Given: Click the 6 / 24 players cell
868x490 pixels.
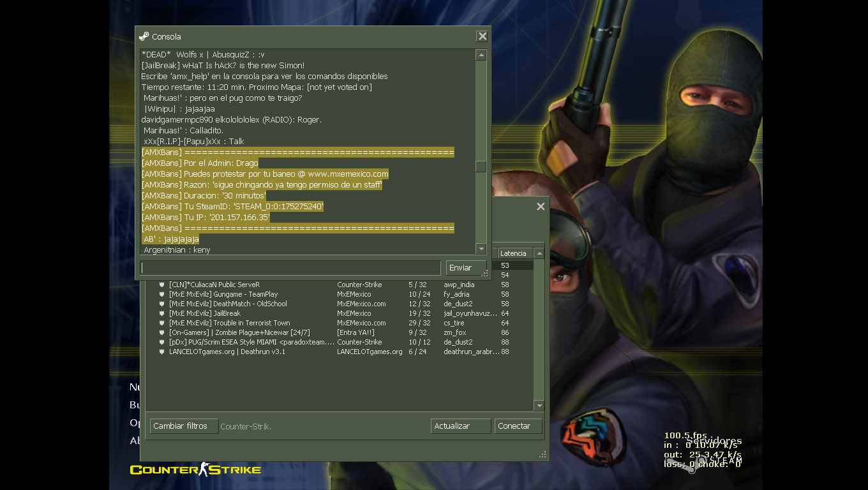Looking at the screenshot, I should pyautogui.click(x=417, y=352).
